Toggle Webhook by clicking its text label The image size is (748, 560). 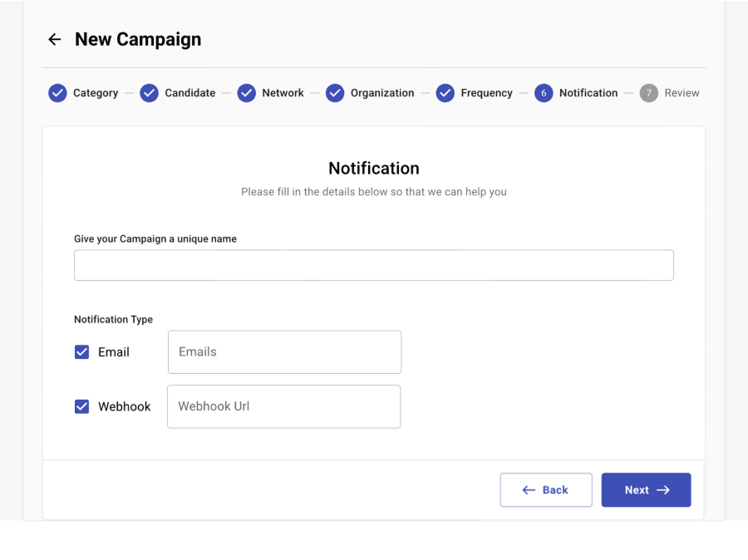[x=125, y=406]
